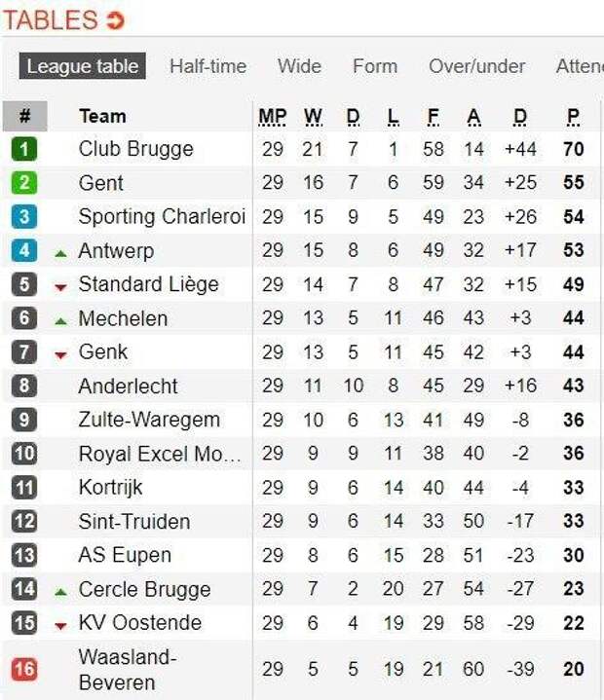Screen dimensions: 604x700
Task: Open the Sporting Charleroi team link
Action: tap(162, 216)
